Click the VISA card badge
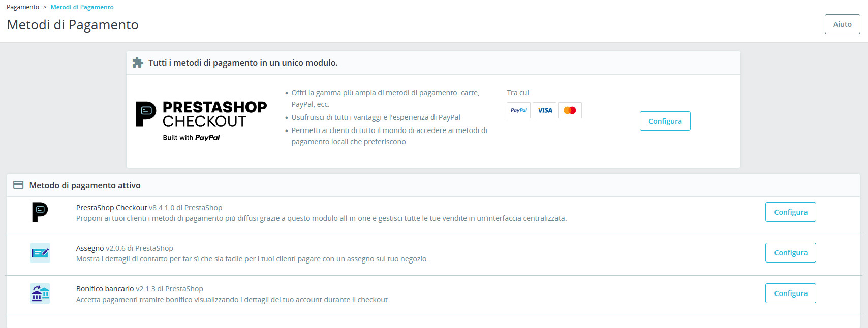The height and width of the screenshot is (328, 868). click(545, 110)
